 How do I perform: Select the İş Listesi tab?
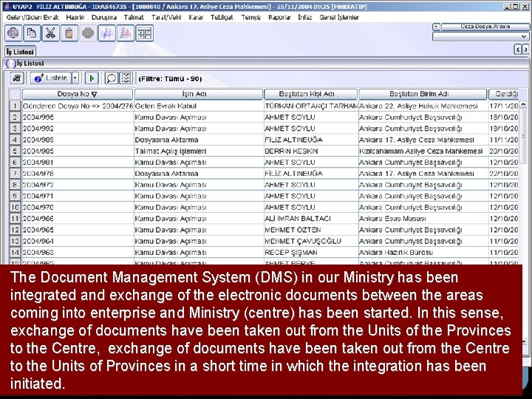20,52
